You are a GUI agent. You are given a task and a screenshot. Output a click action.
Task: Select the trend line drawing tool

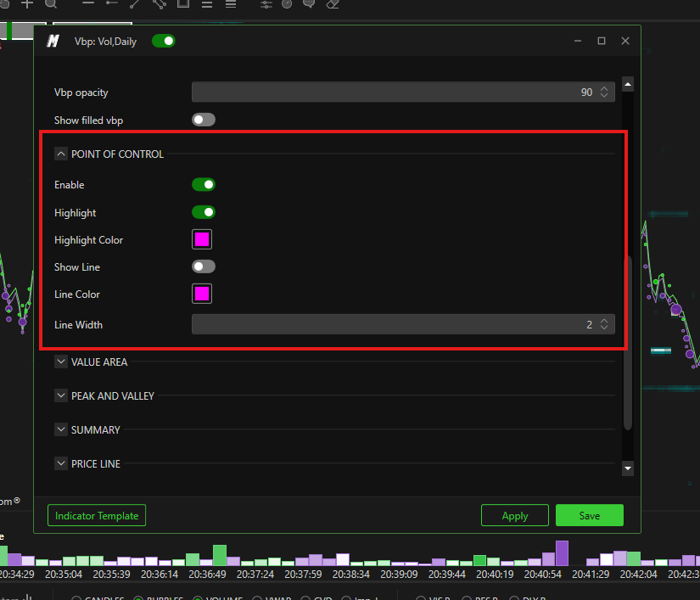(x=135, y=4)
